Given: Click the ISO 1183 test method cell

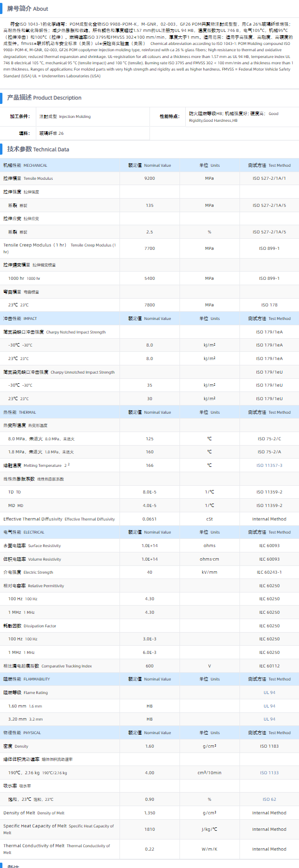Looking at the screenshot, I should (x=269, y=746).
